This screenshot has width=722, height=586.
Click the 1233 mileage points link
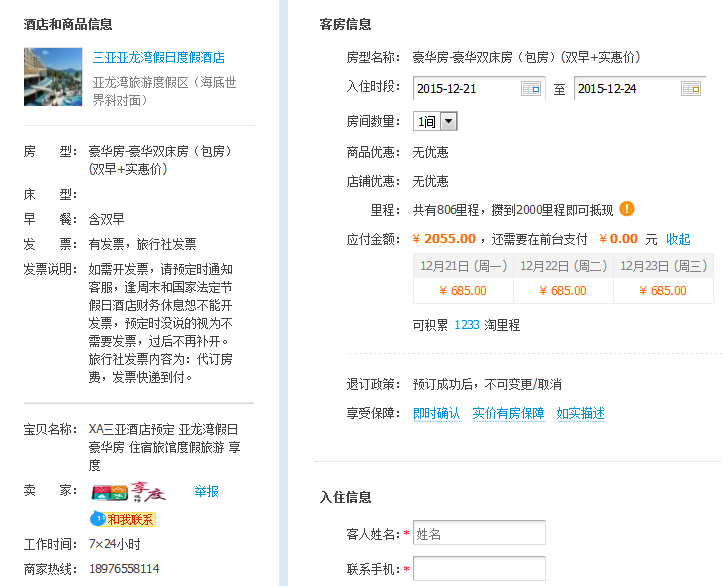[x=467, y=326]
